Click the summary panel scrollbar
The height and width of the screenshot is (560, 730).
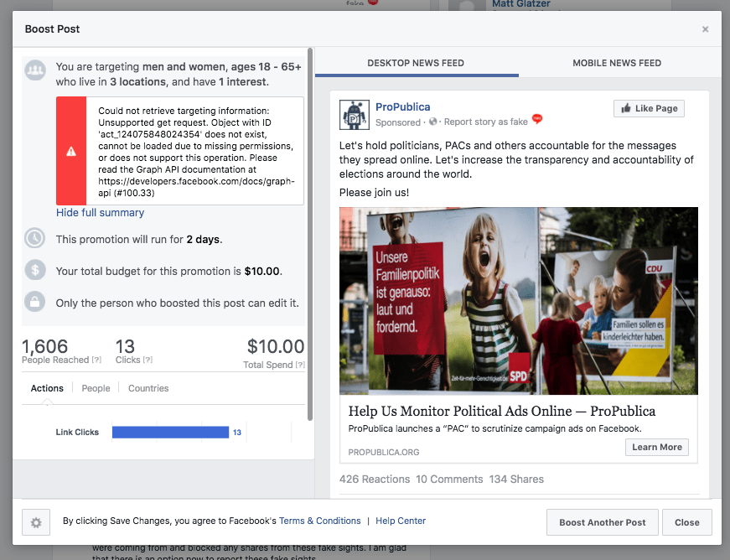[x=310, y=235]
